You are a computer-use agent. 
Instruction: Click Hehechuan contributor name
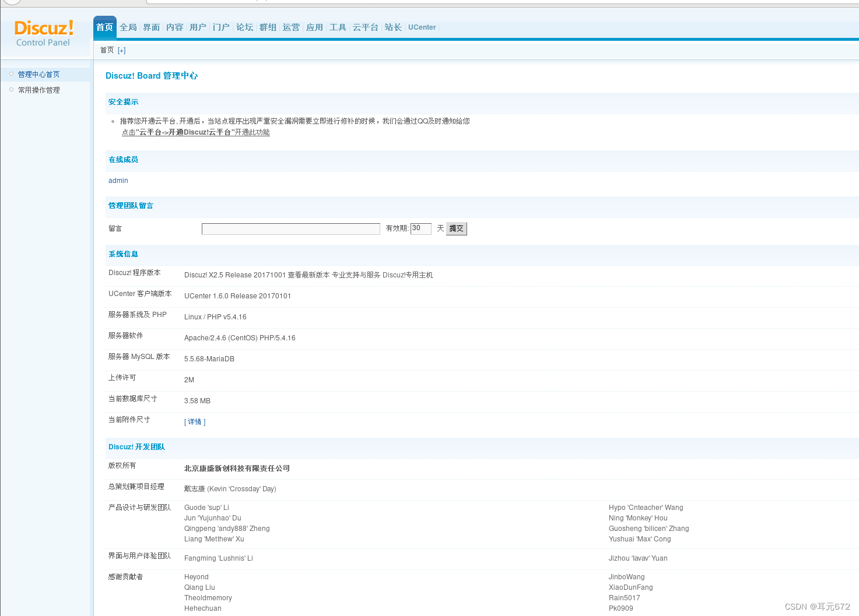pyautogui.click(x=203, y=608)
